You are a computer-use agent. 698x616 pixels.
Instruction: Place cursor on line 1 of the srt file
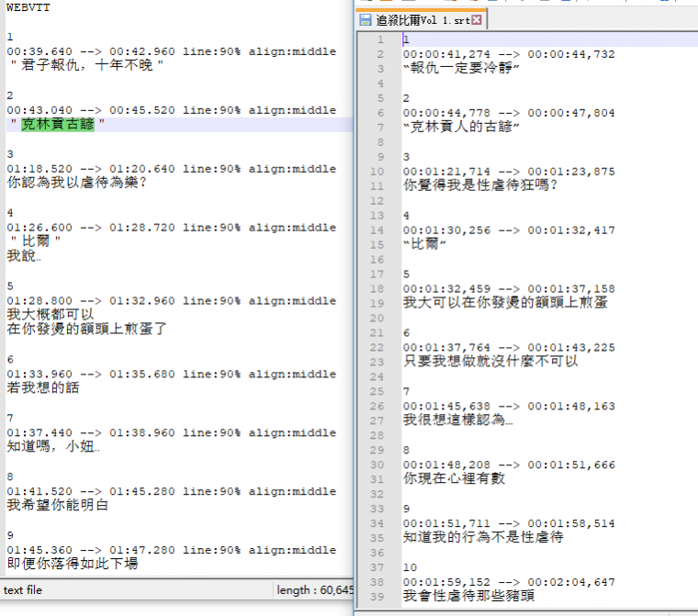[550, 39]
